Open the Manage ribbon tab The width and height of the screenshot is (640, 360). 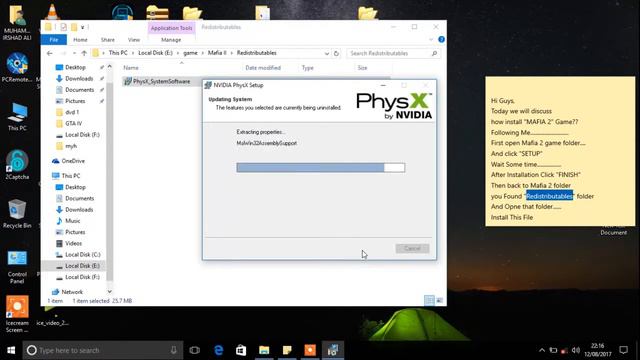[x=171, y=40]
